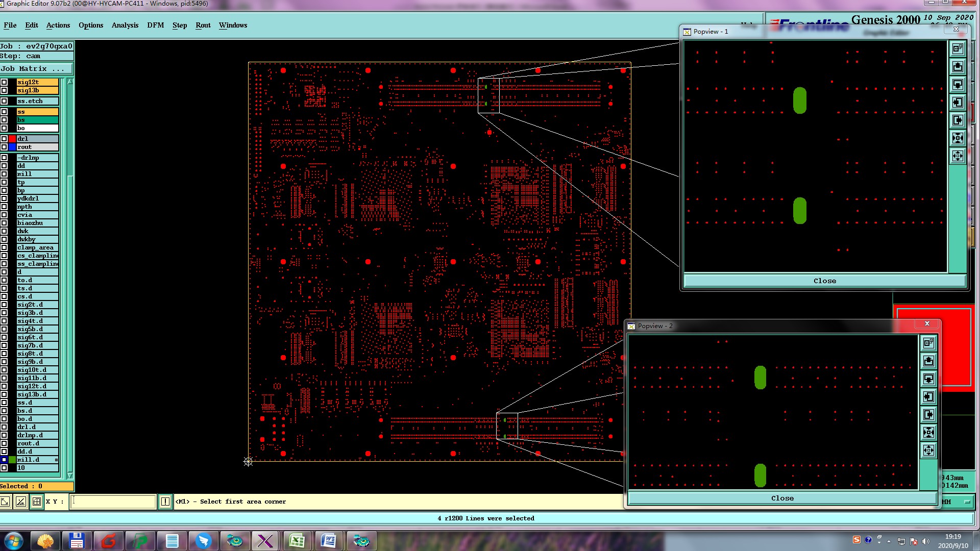Click the pan right icon in Popview 1
Image resolution: width=980 pixels, height=551 pixels.
pyautogui.click(x=958, y=120)
